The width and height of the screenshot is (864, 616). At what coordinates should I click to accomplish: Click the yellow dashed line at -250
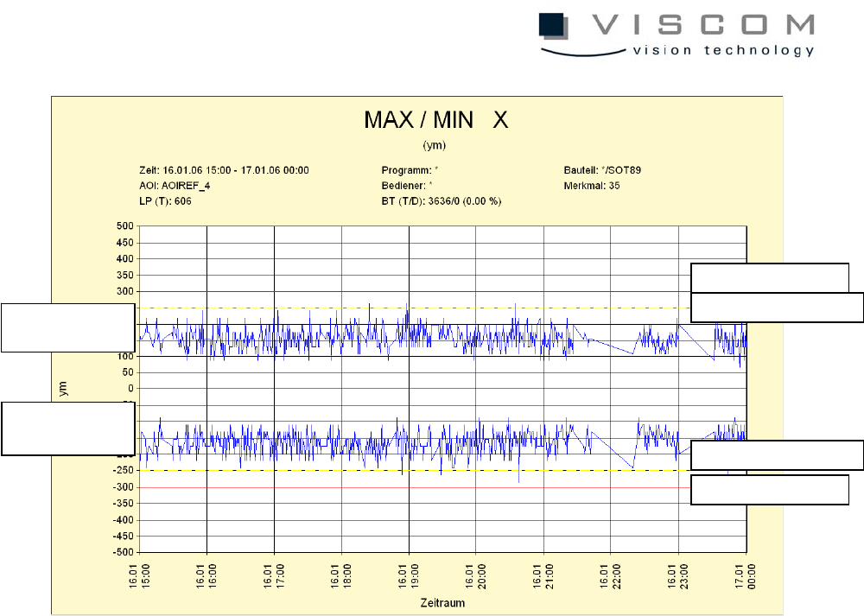pyautogui.click(x=415, y=471)
